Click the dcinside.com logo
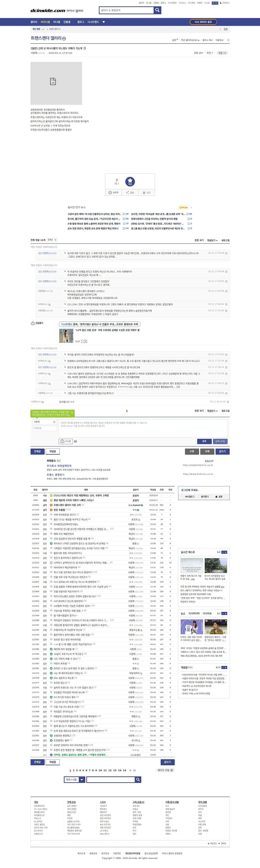This screenshot has width=260, height=868. [x=48, y=11]
